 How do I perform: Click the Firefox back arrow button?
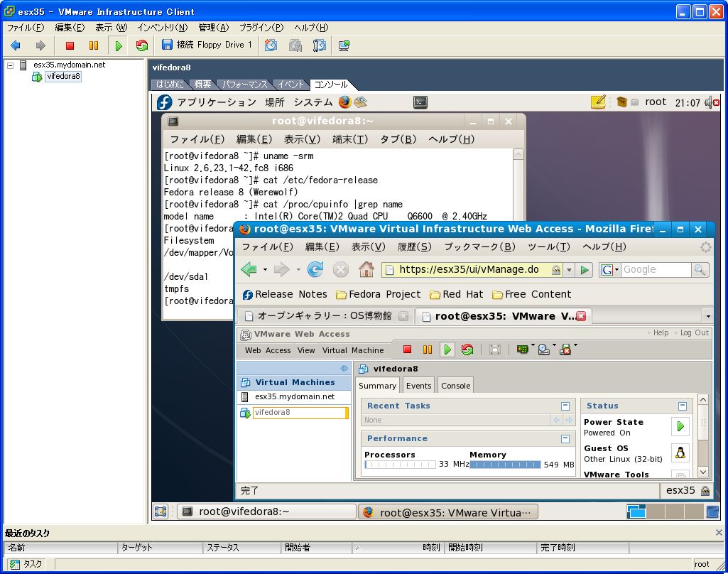tap(249, 269)
